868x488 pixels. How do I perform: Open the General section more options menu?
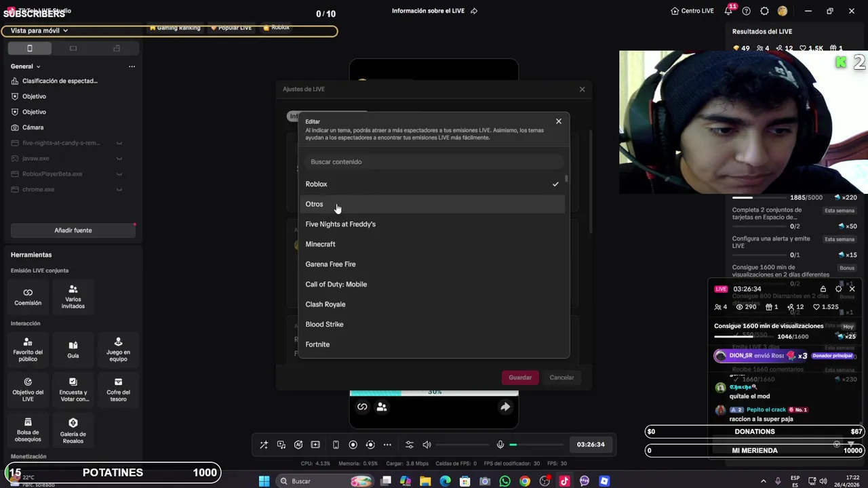[x=132, y=66]
